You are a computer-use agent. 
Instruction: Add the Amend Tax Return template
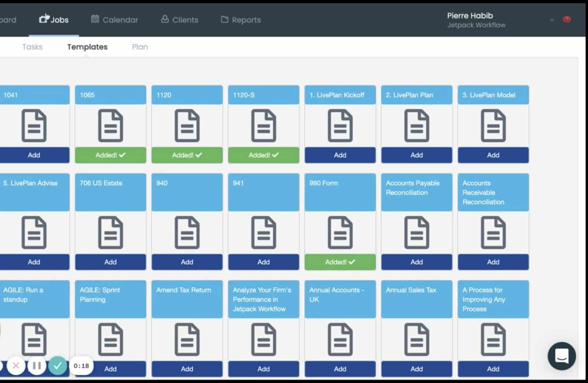point(187,369)
